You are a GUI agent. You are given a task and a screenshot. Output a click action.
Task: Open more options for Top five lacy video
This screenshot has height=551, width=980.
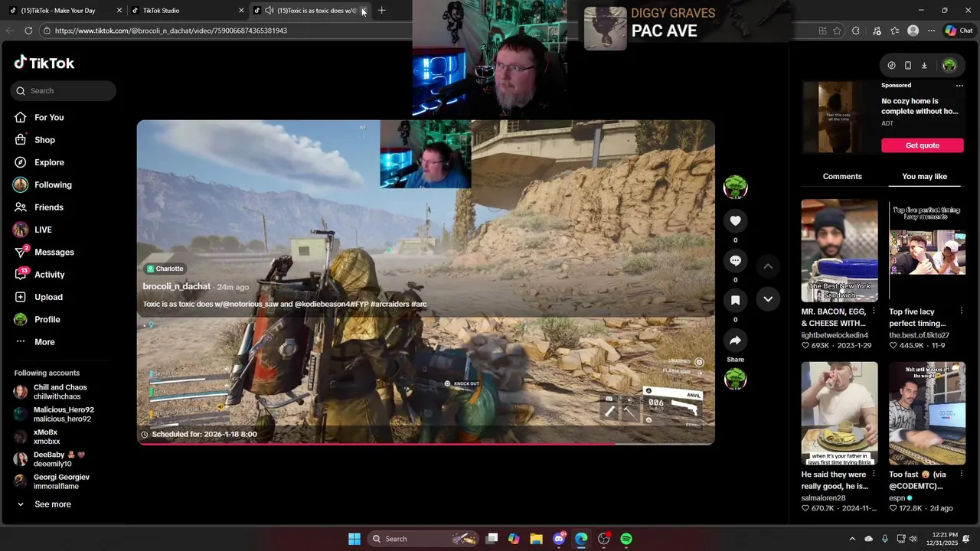962,311
